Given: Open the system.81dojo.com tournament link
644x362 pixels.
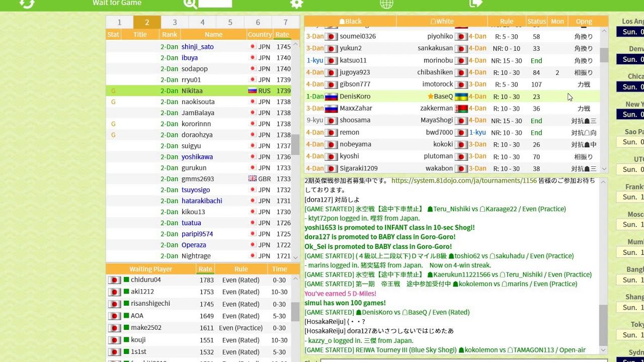Looking at the screenshot, I should [x=464, y=180].
